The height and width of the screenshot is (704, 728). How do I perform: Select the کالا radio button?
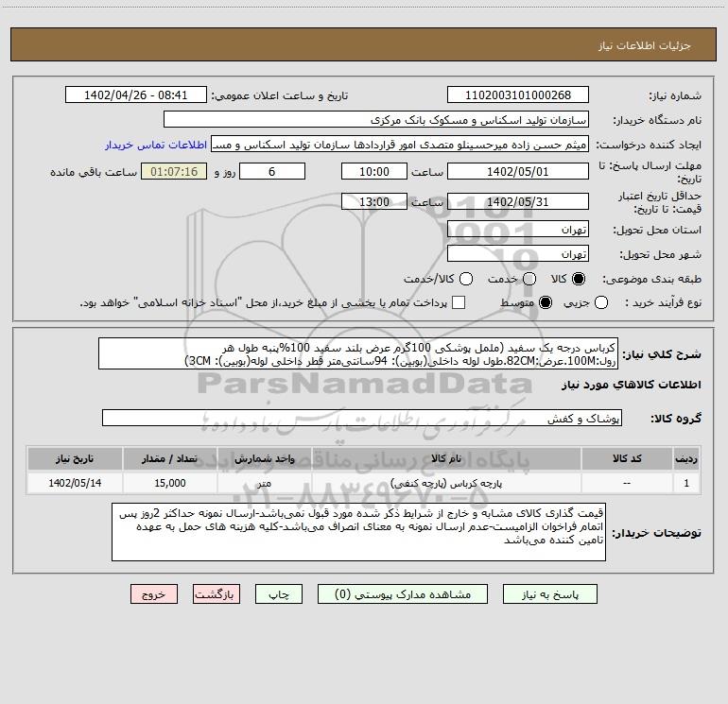(579, 279)
